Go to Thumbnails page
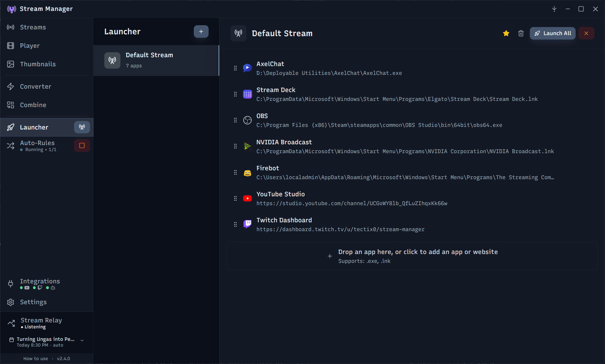This screenshot has width=605, height=364. [47, 64]
